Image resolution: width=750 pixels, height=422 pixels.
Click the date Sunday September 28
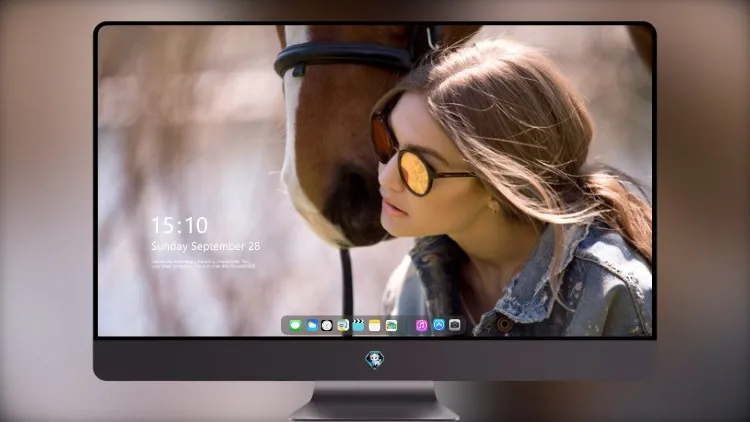(x=206, y=246)
